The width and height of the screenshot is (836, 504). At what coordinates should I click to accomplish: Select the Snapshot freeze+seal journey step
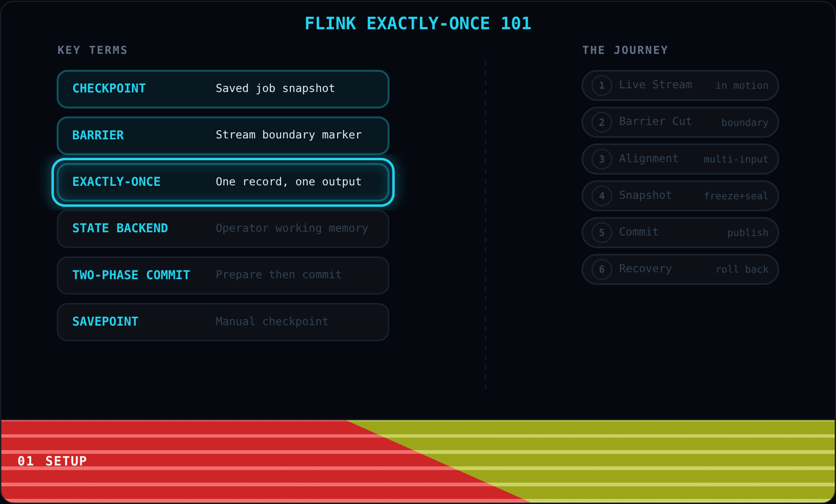click(680, 196)
